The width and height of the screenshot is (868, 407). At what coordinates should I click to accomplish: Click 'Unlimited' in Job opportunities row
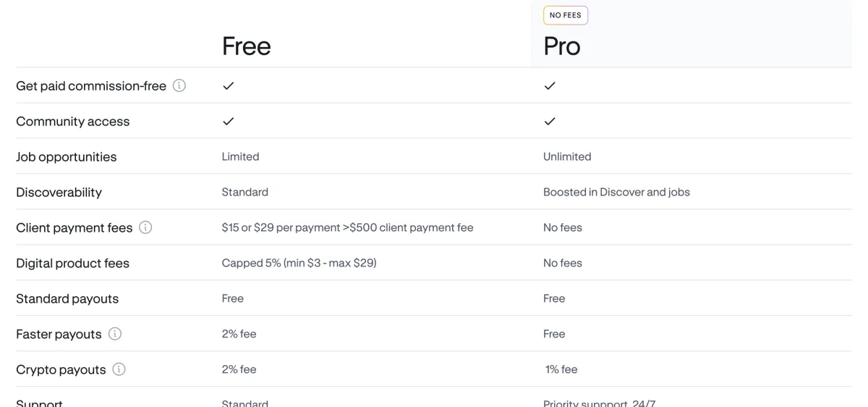tap(567, 156)
